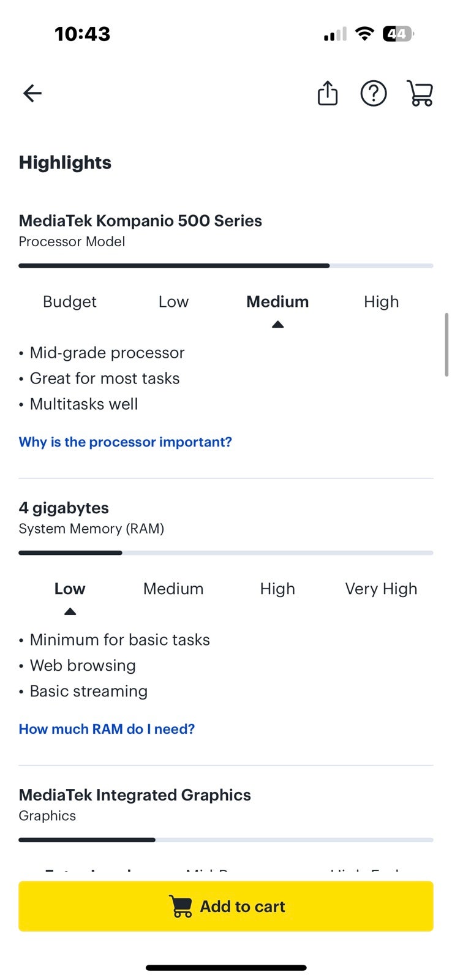This screenshot has height=980, width=452.
Task: Tap the Processor Model rating bar
Action: [x=226, y=266]
